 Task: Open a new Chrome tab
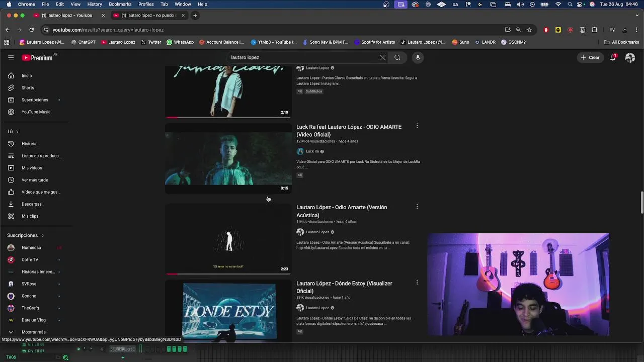click(195, 15)
